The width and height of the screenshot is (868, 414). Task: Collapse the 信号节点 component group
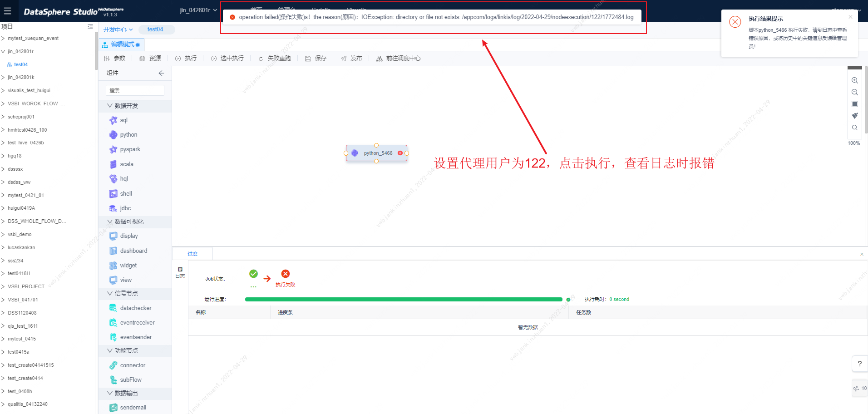click(109, 294)
